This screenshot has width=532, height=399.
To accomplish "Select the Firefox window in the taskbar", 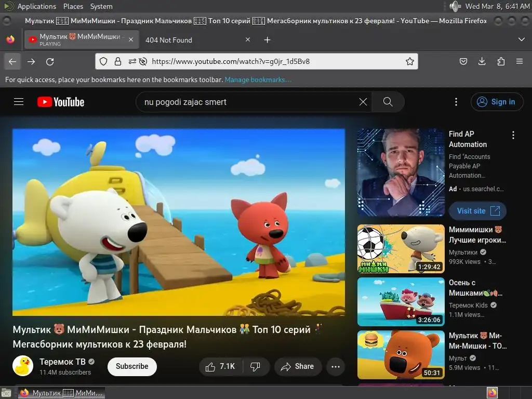I will pos(61,393).
